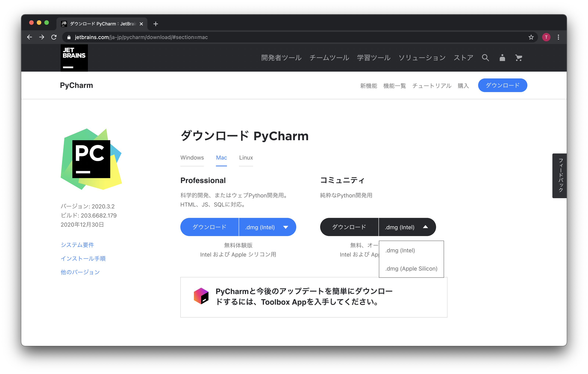Open the フィードバック side tab
Viewport: 588px width, 374px height.
point(559,176)
